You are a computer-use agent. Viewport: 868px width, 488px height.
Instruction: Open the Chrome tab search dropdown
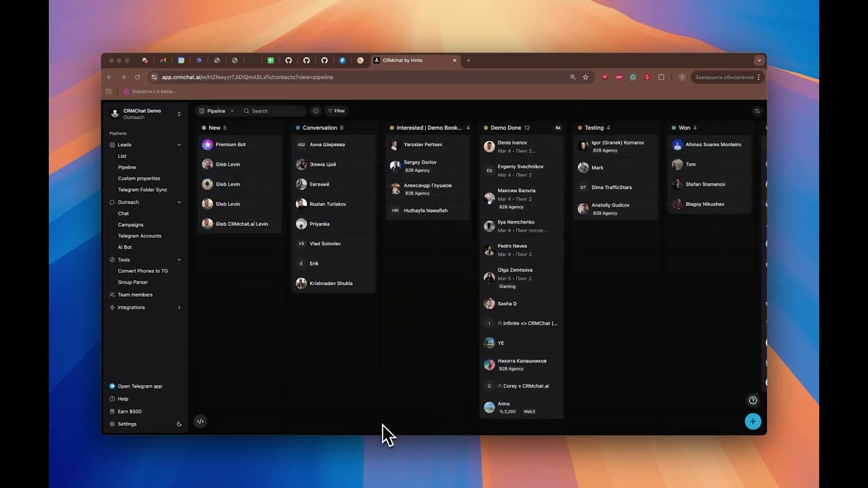click(759, 60)
